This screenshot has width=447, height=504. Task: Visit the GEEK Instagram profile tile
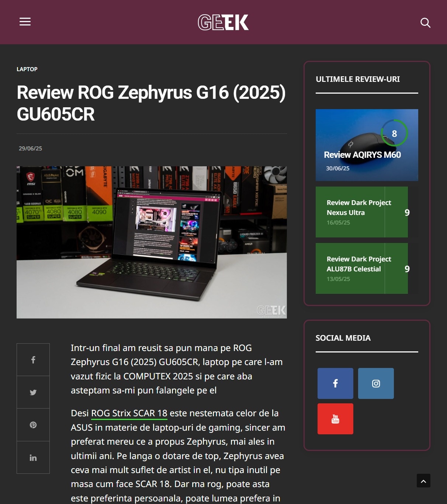376,383
